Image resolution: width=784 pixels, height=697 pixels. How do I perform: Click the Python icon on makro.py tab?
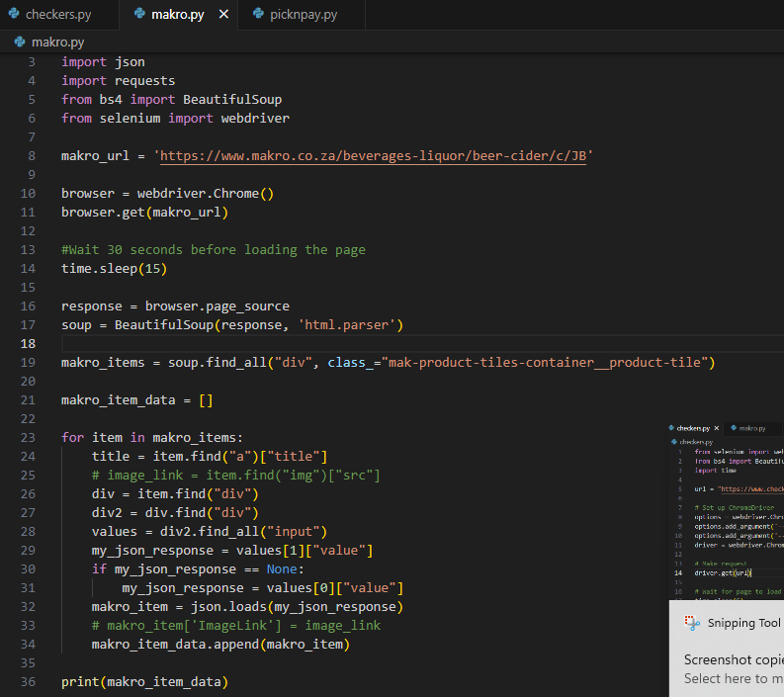[139, 14]
